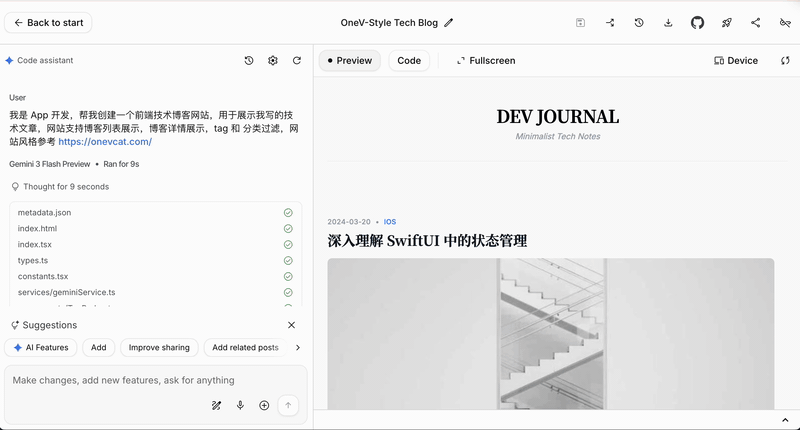Click the Add related posts suggestion chip
Viewport: 800px width, 430px height.
point(245,347)
